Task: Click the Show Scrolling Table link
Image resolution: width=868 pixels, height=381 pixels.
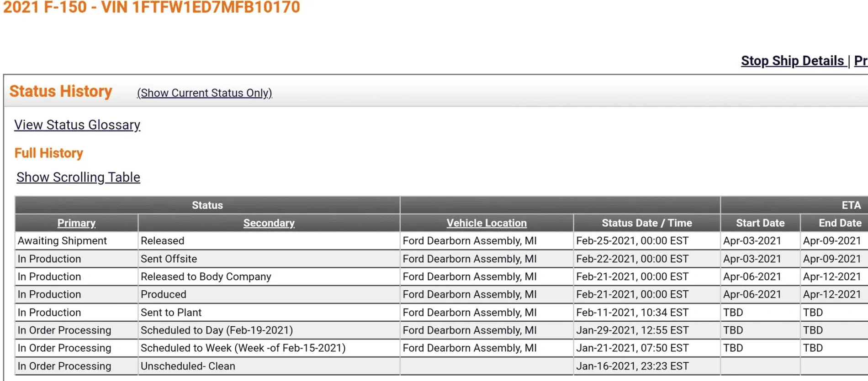Action: [78, 177]
